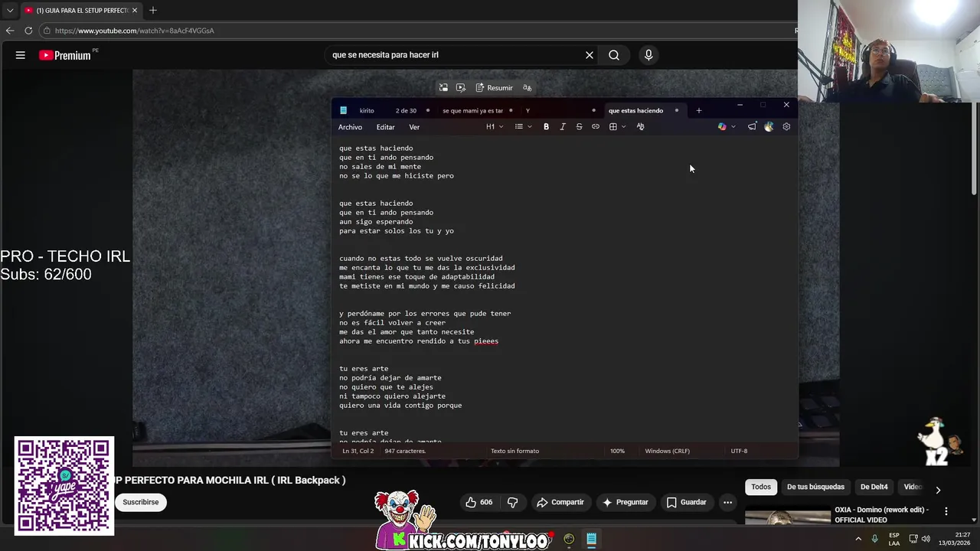Viewport: 980px width, 551px height.
Task: Open Ver menu in Notepad
Action: pyautogui.click(x=414, y=127)
